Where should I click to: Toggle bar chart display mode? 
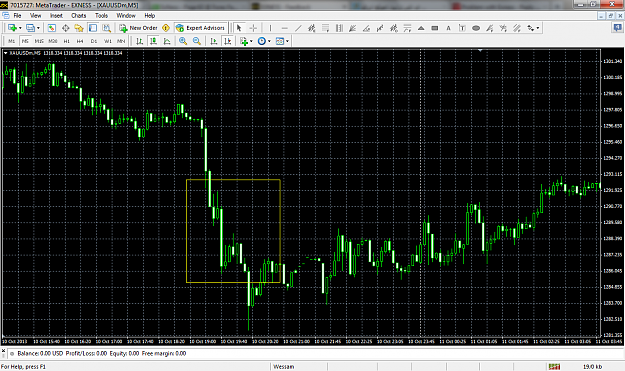140,41
